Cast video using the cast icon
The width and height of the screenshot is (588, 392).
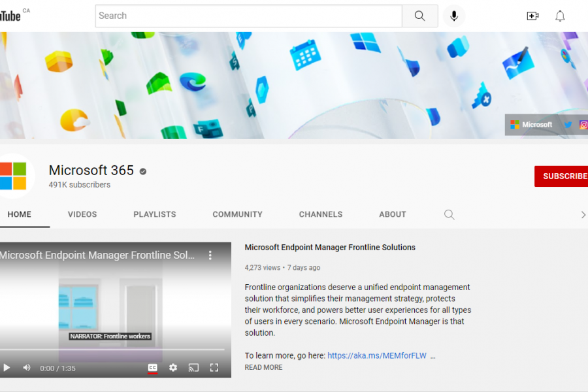coord(193,368)
